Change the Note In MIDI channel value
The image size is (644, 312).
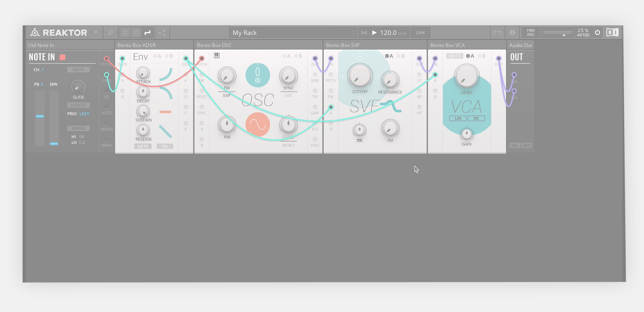point(43,70)
